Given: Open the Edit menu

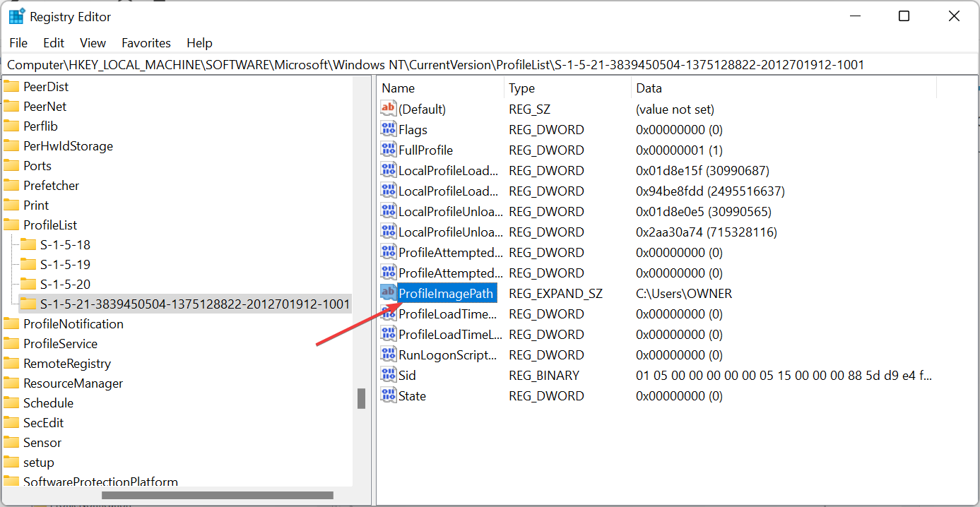Looking at the screenshot, I should (x=54, y=43).
